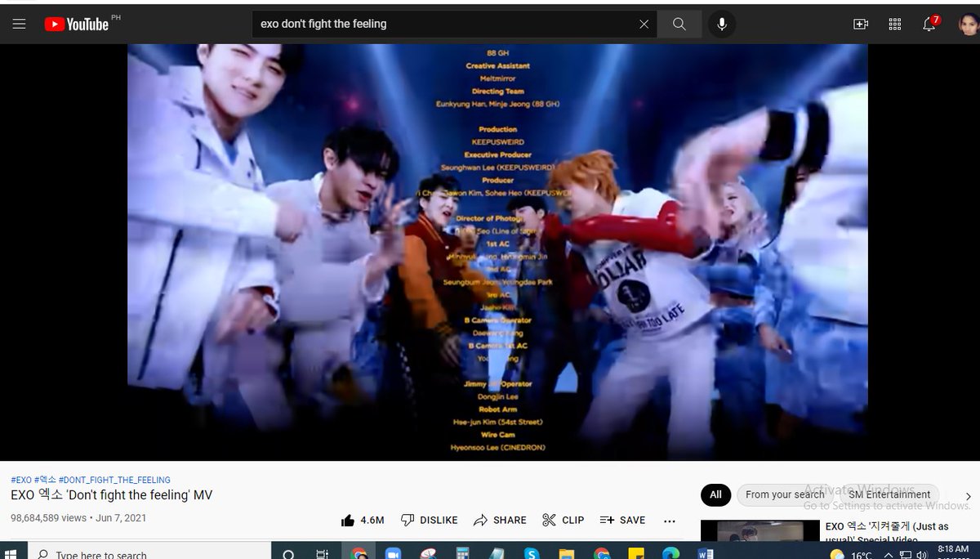Screen dimensions: 980x559
Task: Click the 98,684,589 views count text
Action: 48,518
